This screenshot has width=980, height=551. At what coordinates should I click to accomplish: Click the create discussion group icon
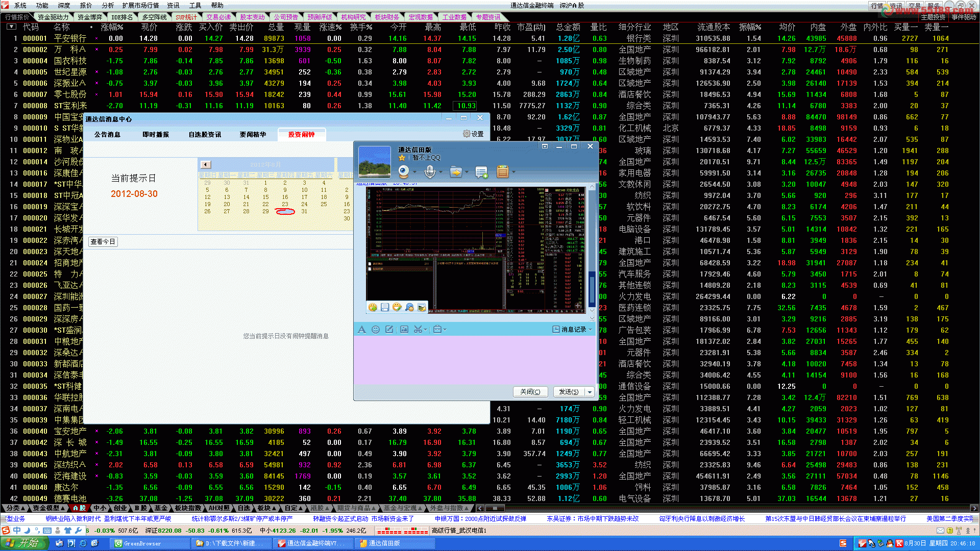[481, 172]
